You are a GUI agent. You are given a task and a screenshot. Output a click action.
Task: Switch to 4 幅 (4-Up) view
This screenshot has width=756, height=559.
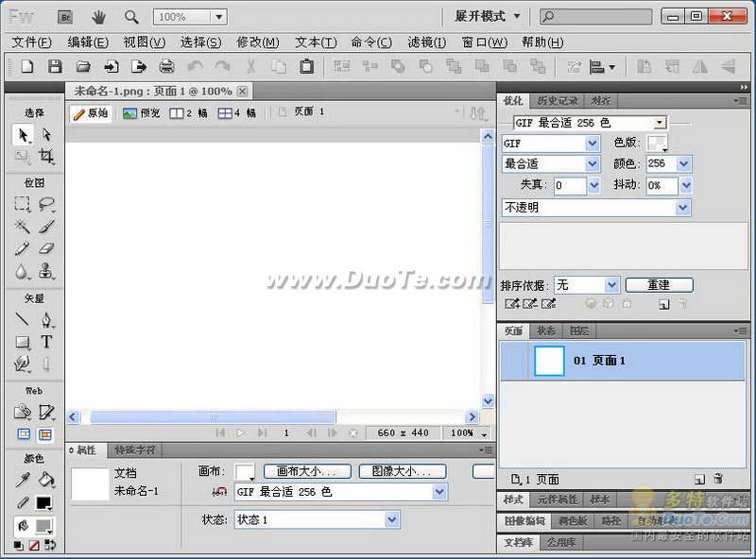236,113
